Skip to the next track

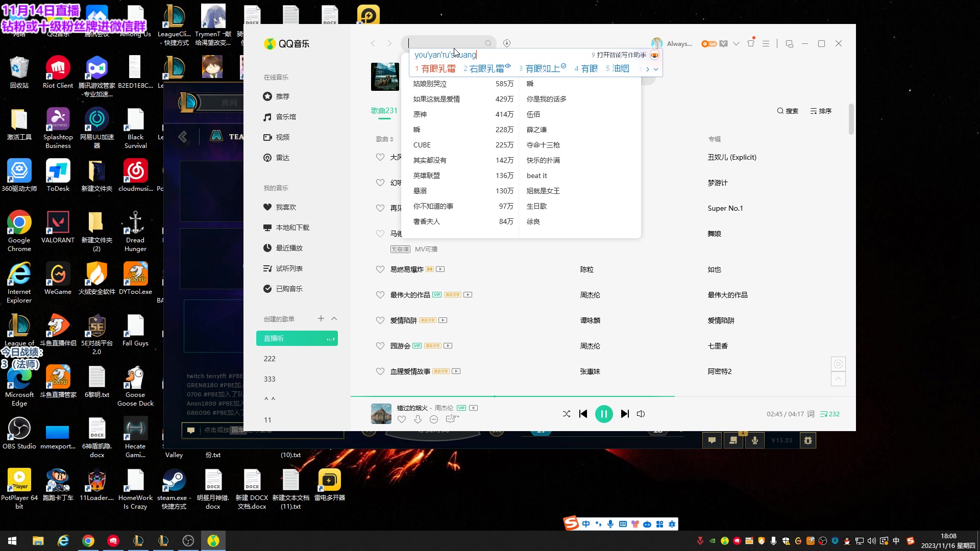click(625, 414)
